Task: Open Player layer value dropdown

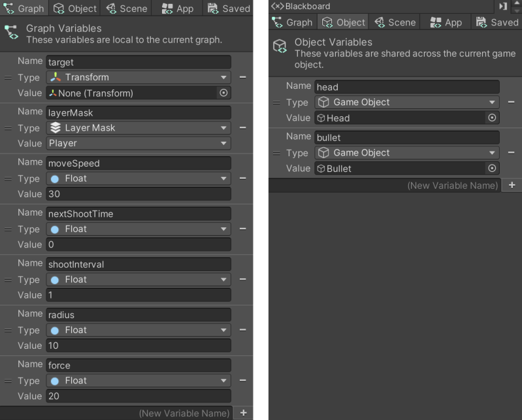Action: click(x=138, y=143)
